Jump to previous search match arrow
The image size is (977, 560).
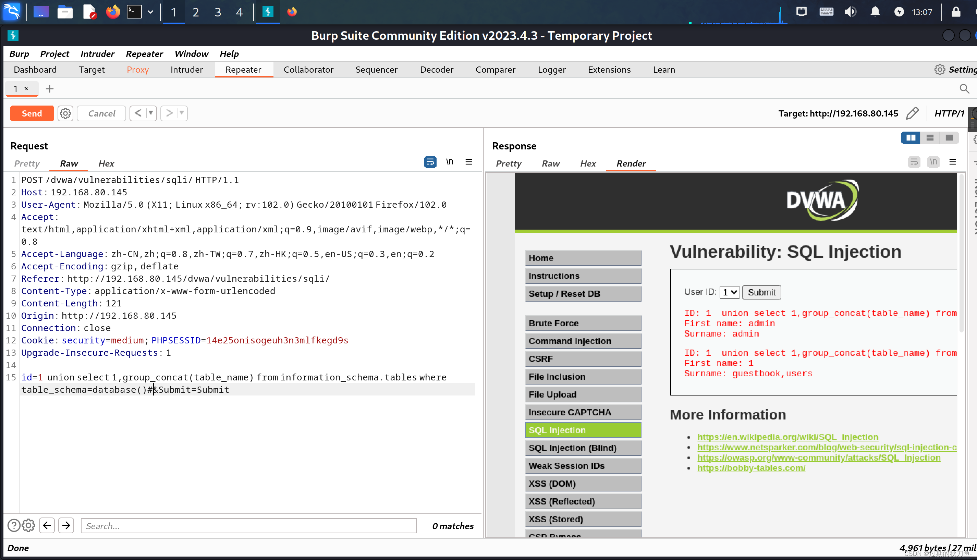tap(47, 525)
